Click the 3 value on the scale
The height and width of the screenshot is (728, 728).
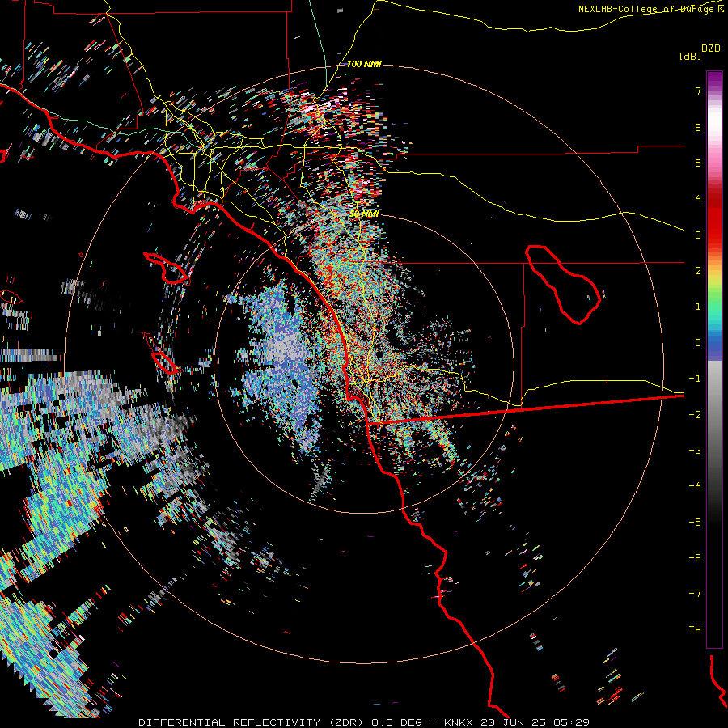(698, 235)
